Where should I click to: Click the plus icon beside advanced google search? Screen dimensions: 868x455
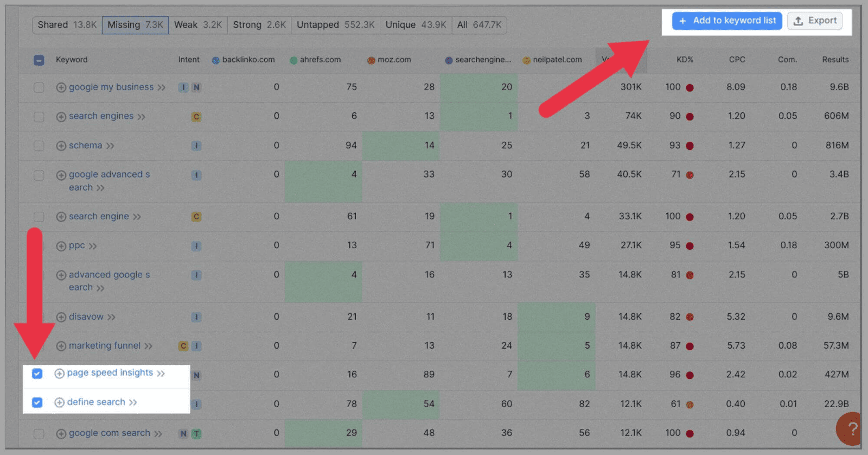coord(61,275)
